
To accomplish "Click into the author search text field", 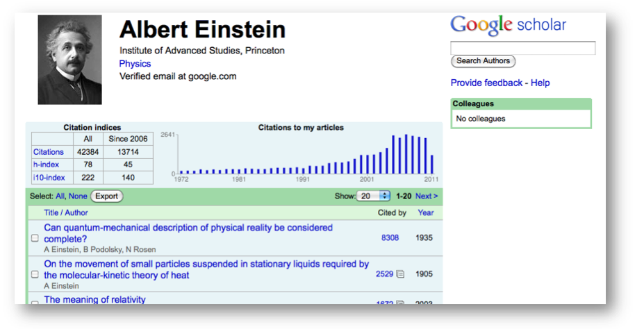I will pos(522,48).
